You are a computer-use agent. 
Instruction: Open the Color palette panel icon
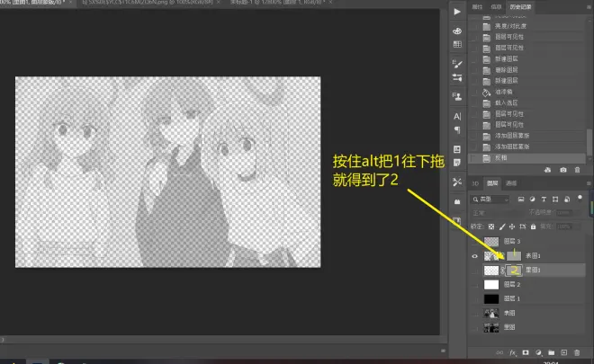pos(457,31)
